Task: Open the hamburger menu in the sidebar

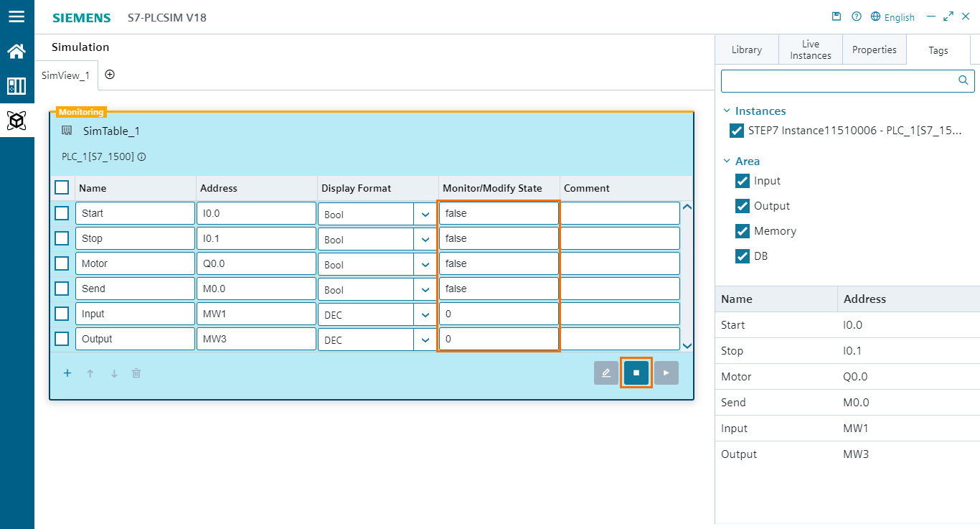Action: pos(17,17)
